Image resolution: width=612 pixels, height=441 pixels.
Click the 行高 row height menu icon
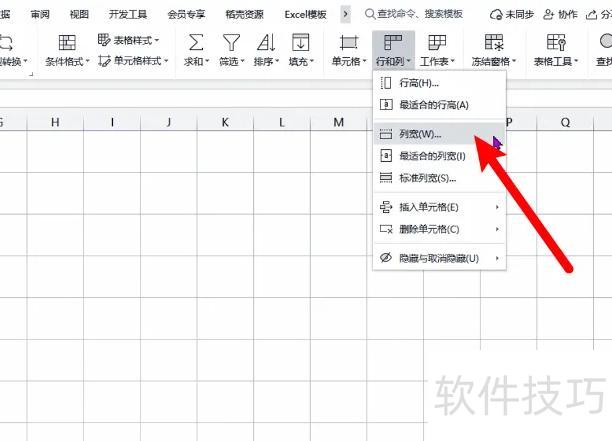pyautogui.click(x=386, y=83)
